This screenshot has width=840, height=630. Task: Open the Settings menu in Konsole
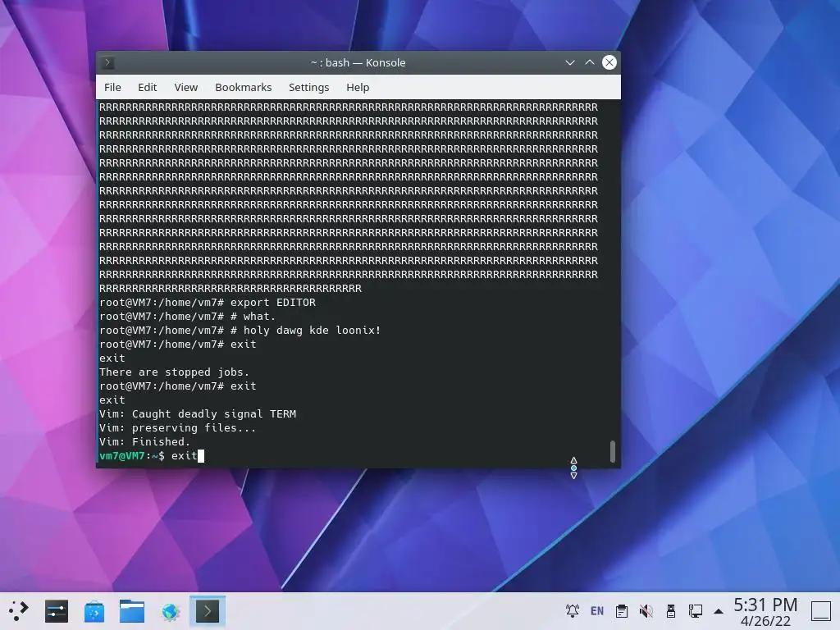[308, 87]
